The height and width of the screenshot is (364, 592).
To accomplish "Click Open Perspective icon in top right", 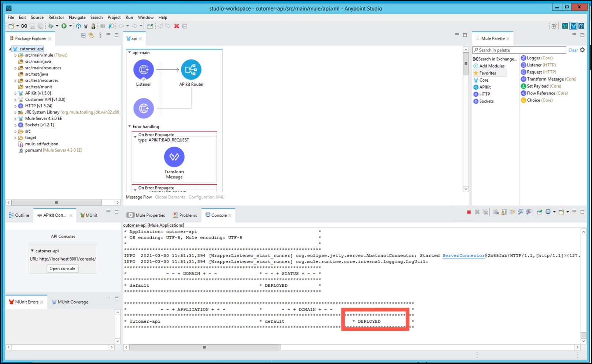I will [x=554, y=26].
